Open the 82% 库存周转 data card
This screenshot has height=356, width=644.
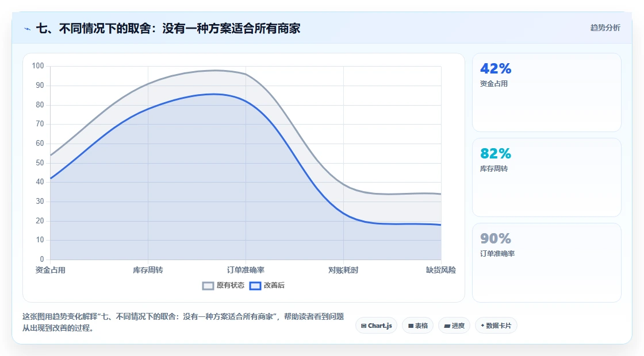tap(547, 177)
